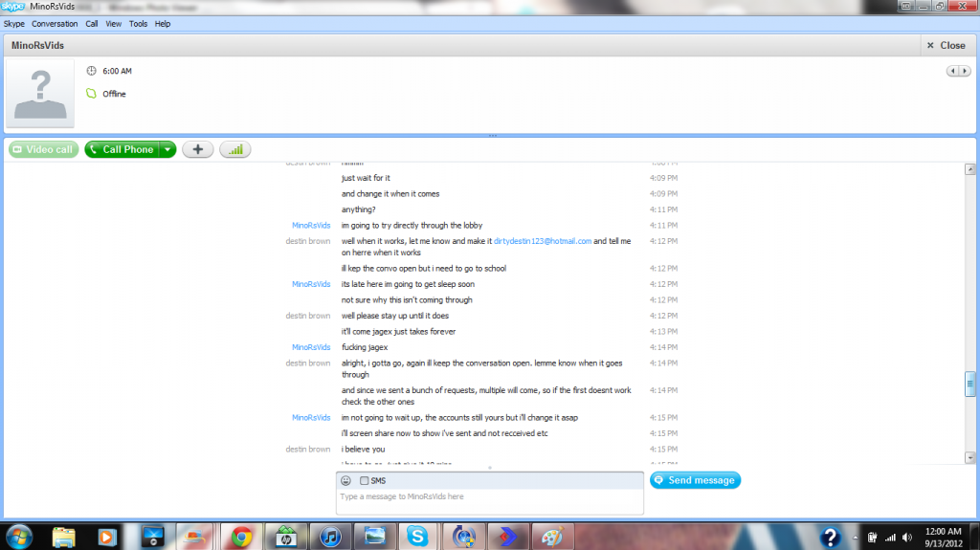The height and width of the screenshot is (550, 980).
Task: Open the Skype menu
Action: pos(13,24)
